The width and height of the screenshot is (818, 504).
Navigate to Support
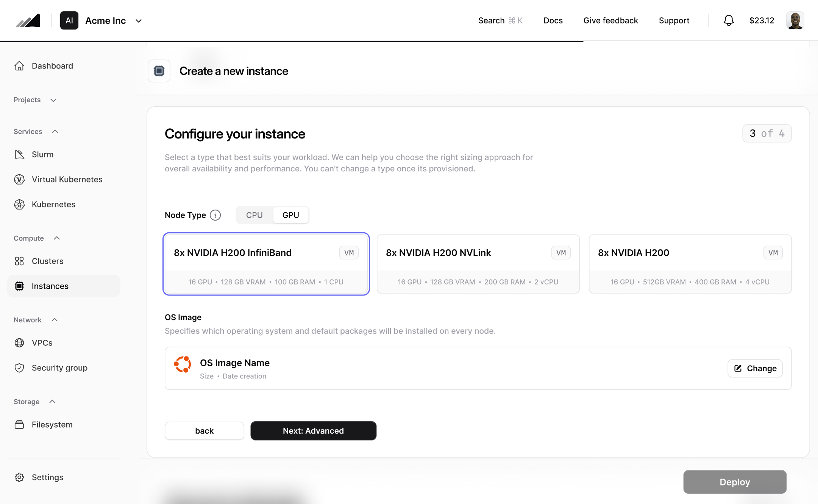point(674,20)
